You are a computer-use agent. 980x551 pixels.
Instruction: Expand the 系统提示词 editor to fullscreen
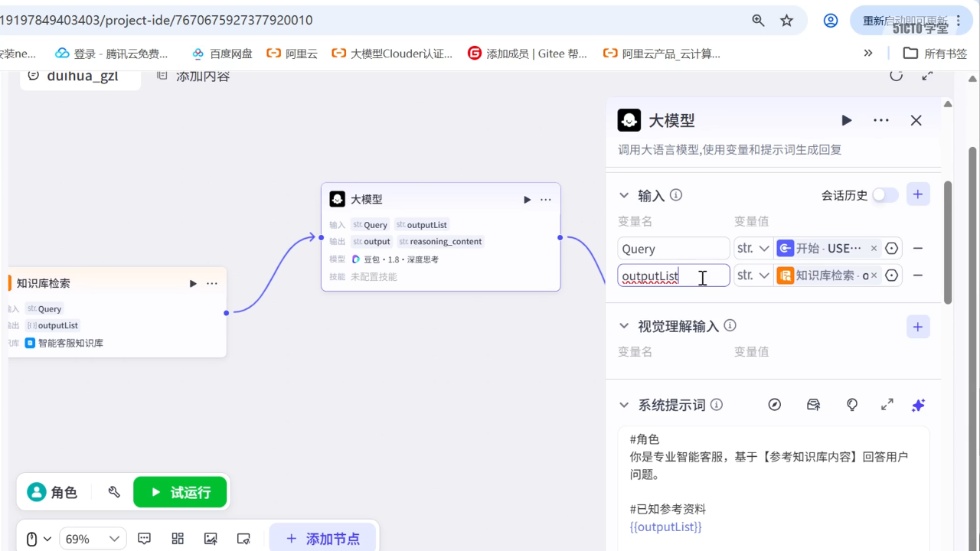[x=887, y=405]
